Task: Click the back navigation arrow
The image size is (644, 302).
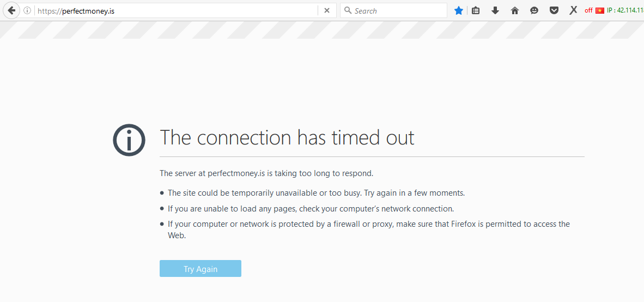Action: coord(11,10)
